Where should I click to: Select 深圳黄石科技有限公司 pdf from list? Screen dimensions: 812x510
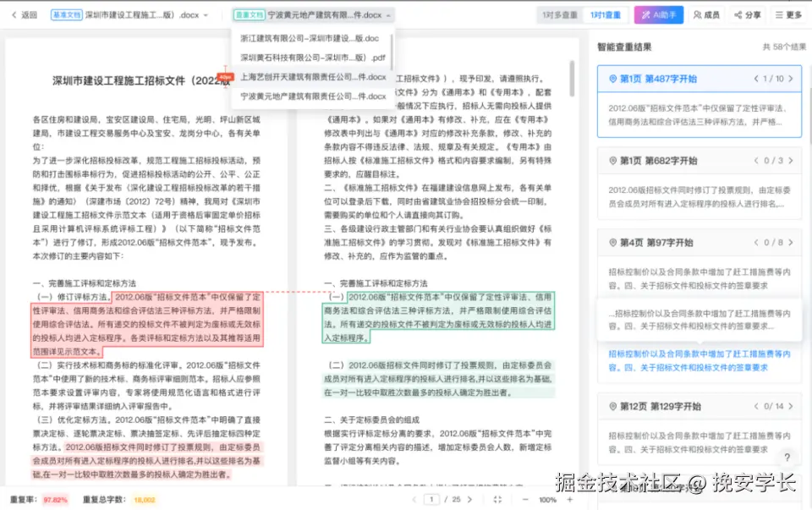tap(312, 58)
